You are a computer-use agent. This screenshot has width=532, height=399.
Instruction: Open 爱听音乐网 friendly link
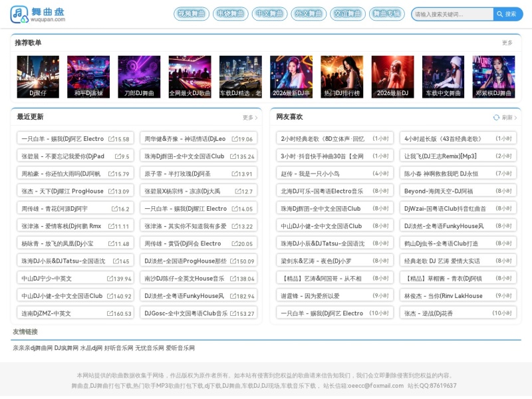coord(180,348)
